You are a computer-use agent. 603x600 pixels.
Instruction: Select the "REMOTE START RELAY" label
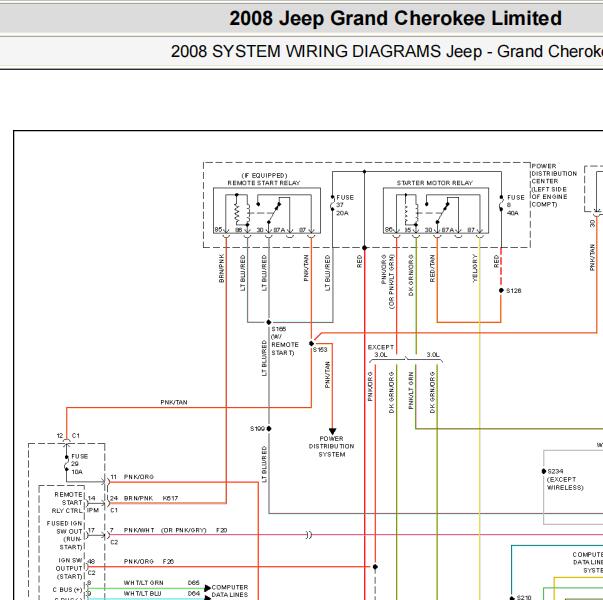pyautogui.click(x=264, y=183)
